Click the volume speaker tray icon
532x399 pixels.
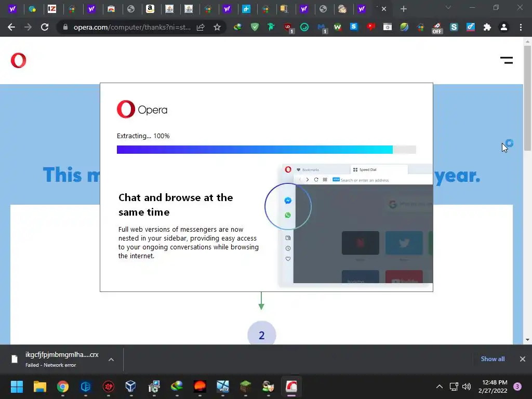click(x=467, y=387)
